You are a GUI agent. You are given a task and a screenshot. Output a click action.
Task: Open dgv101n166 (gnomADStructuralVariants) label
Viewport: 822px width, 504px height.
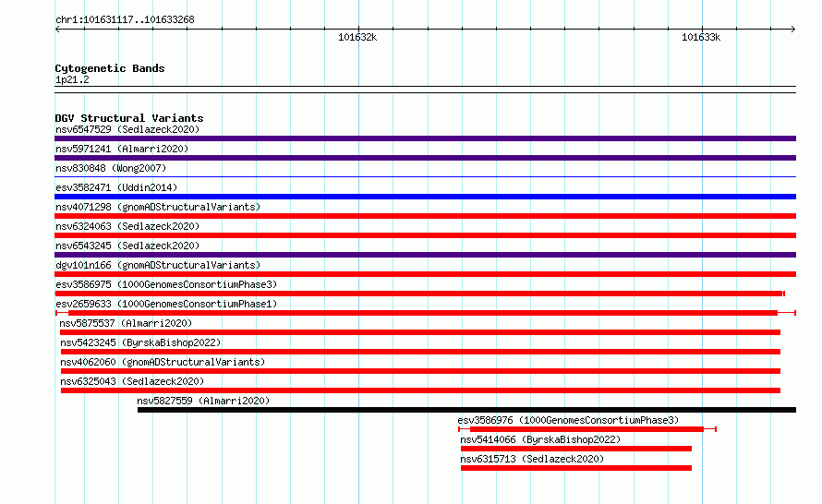tap(158, 265)
